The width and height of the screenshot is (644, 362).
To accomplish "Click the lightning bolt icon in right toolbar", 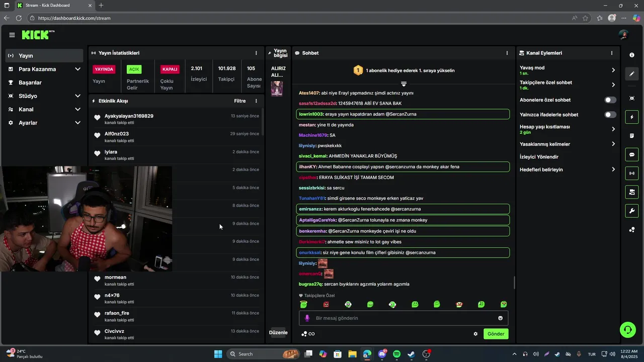I will 632,117.
